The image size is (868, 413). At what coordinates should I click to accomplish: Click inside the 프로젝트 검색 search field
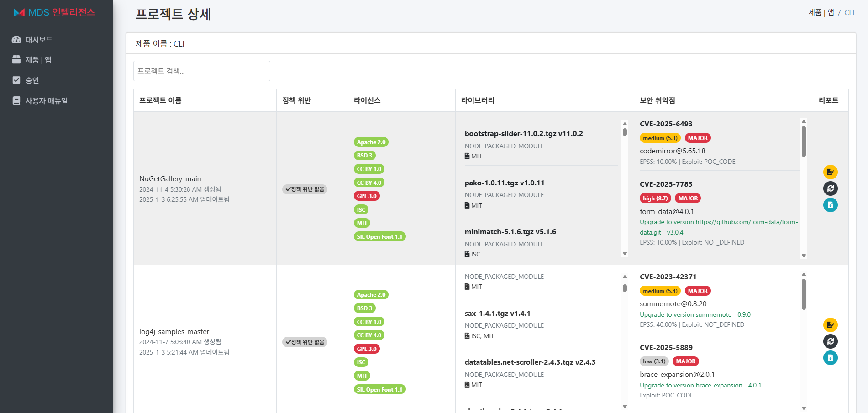point(201,71)
